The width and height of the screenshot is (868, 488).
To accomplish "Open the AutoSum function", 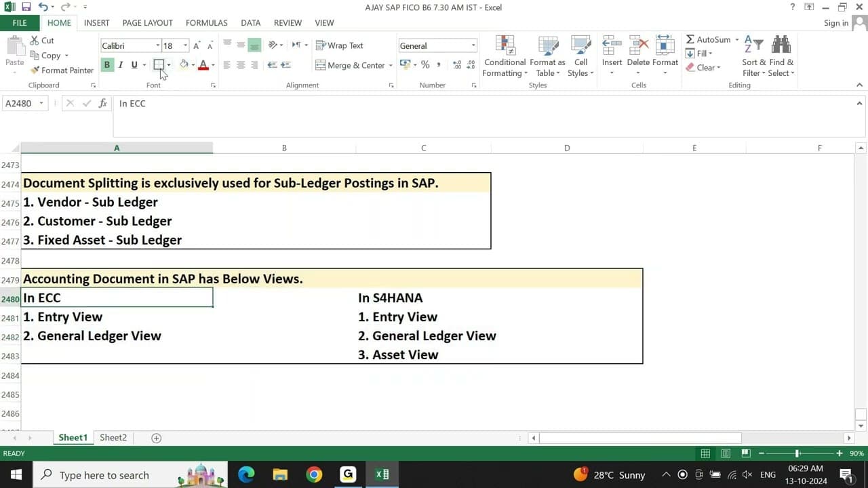I will tap(707, 39).
